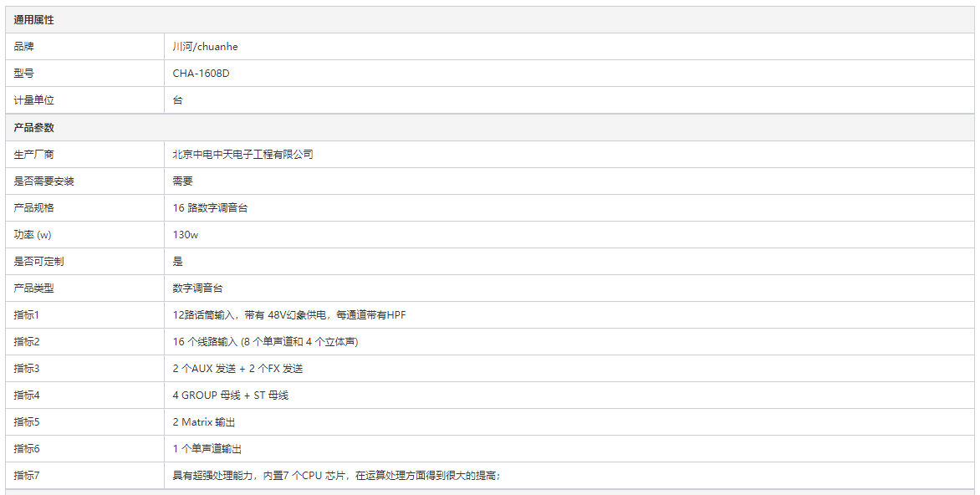Viewport: 980px width, 495px height.
Task: Select the installation value 需要
Action: (x=182, y=181)
